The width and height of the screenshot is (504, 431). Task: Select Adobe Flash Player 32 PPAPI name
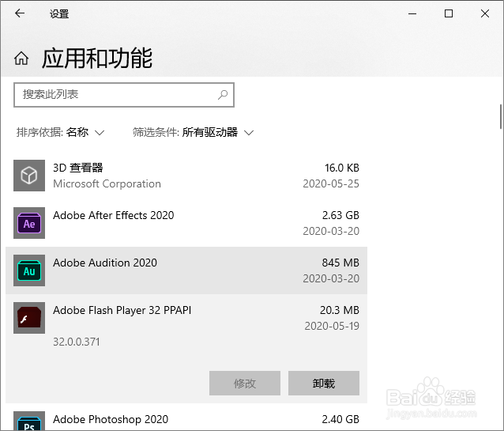point(122,310)
